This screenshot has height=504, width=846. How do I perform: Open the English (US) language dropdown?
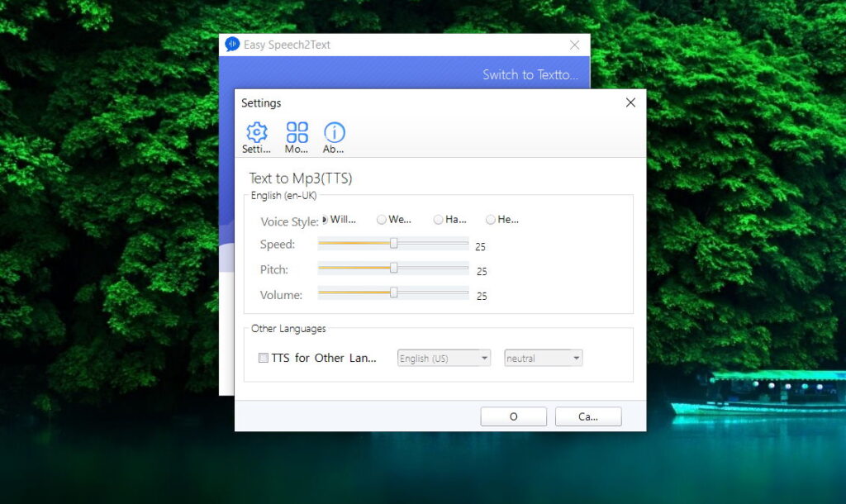tap(444, 359)
